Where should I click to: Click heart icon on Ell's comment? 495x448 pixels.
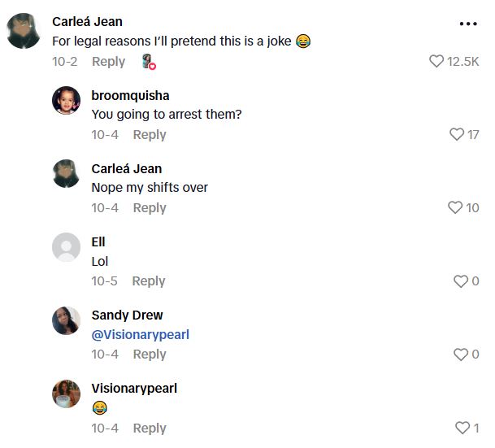[461, 281]
